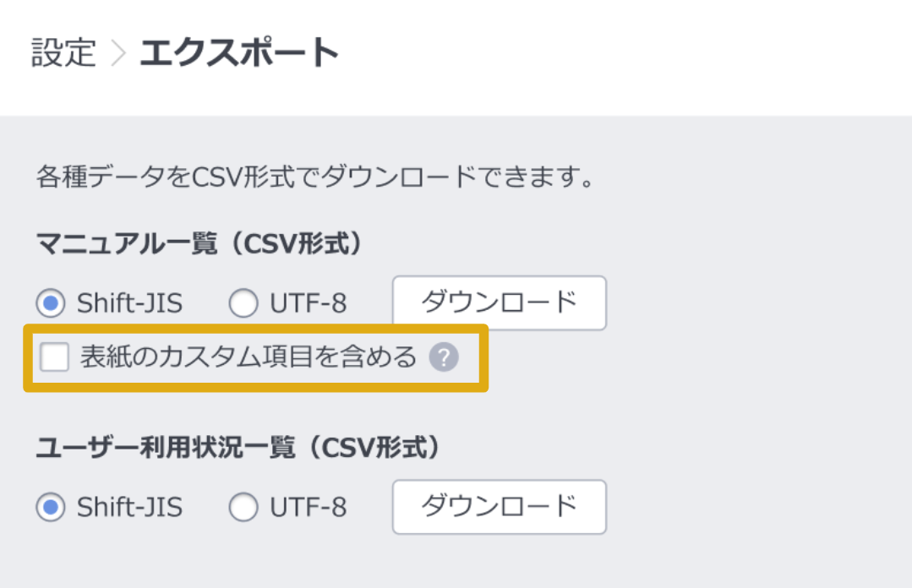Select UTF-8 radio circle under ユーザー利用状況一覧
Viewport: 912px width, 588px height.
[243, 507]
